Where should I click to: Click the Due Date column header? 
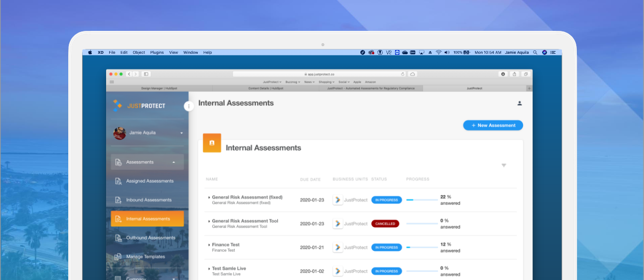311,179
